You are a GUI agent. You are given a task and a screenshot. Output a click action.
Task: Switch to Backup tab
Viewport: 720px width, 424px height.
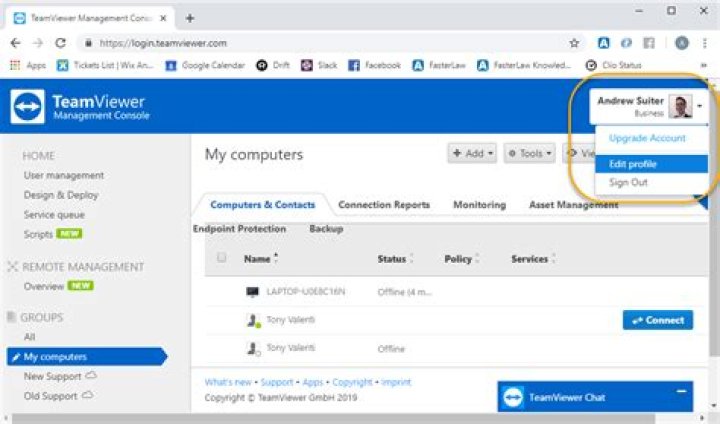(326, 229)
